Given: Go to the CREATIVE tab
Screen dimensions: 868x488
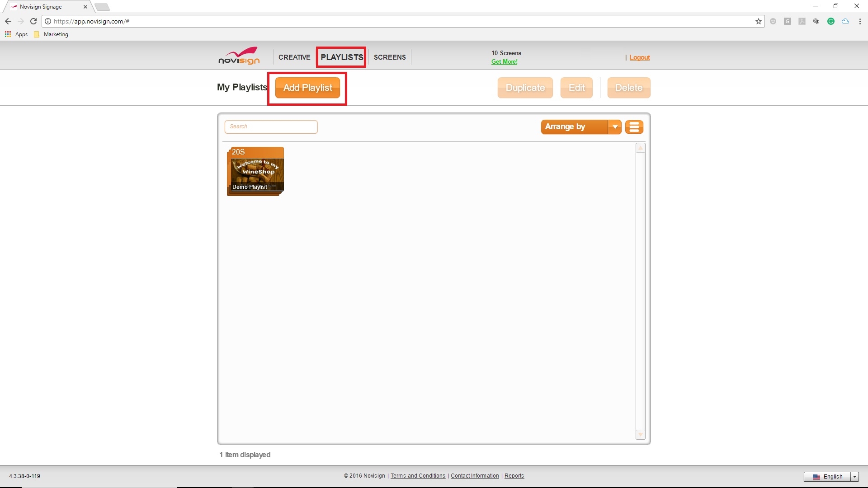Looking at the screenshot, I should click(294, 57).
